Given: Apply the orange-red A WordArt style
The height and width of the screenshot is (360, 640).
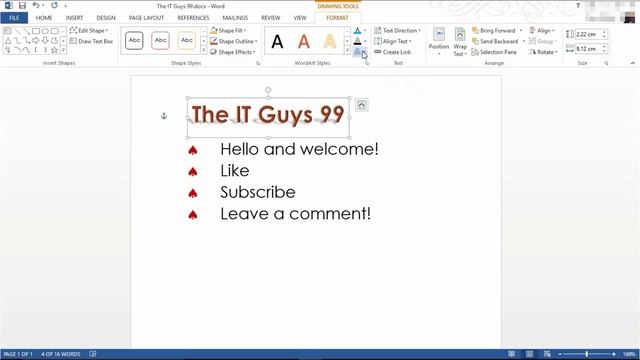Looking at the screenshot, I should (304, 41).
